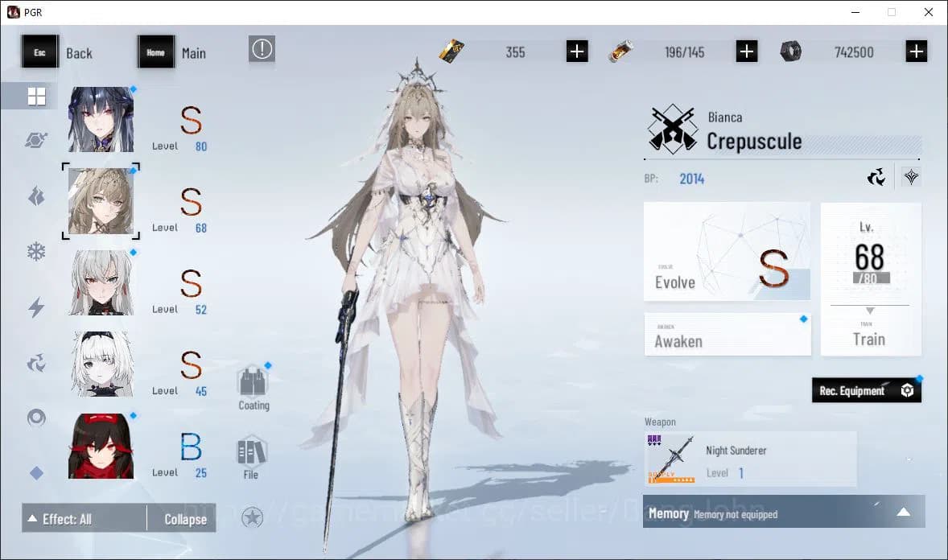The width and height of the screenshot is (948, 560).
Task: Open the Train screen for Crepuscule
Action: tap(870, 339)
